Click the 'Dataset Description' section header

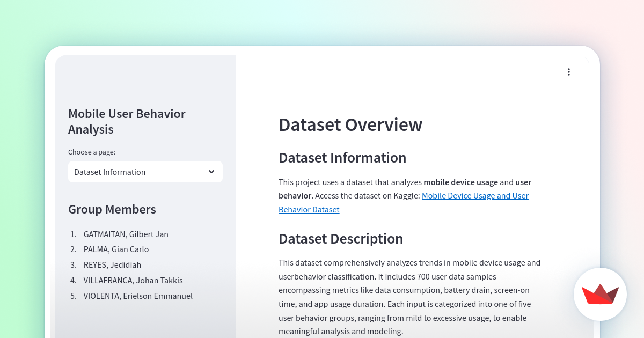coord(341,238)
